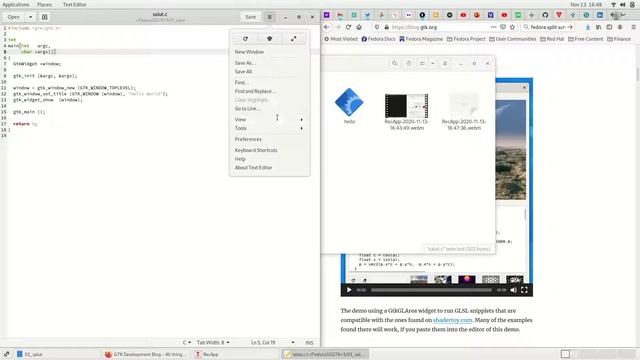Viewport: 640px width, 360px height.
Task: Mute the embedded video
Action: (513, 290)
